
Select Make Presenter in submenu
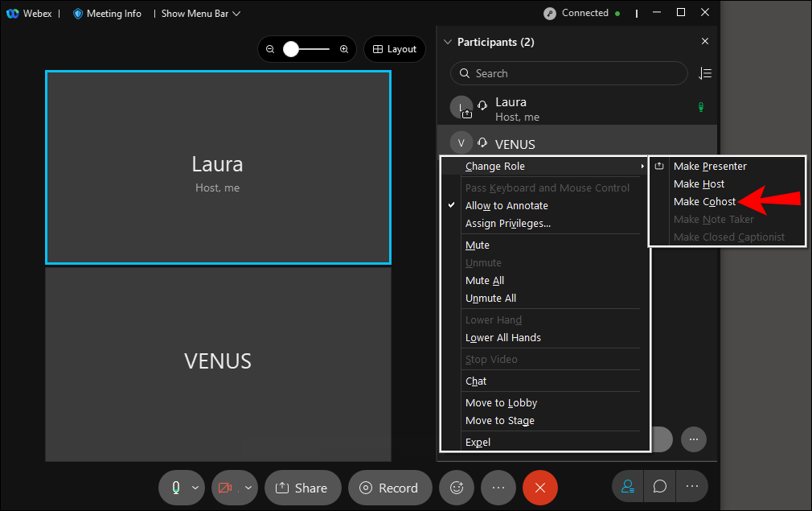(x=710, y=167)
